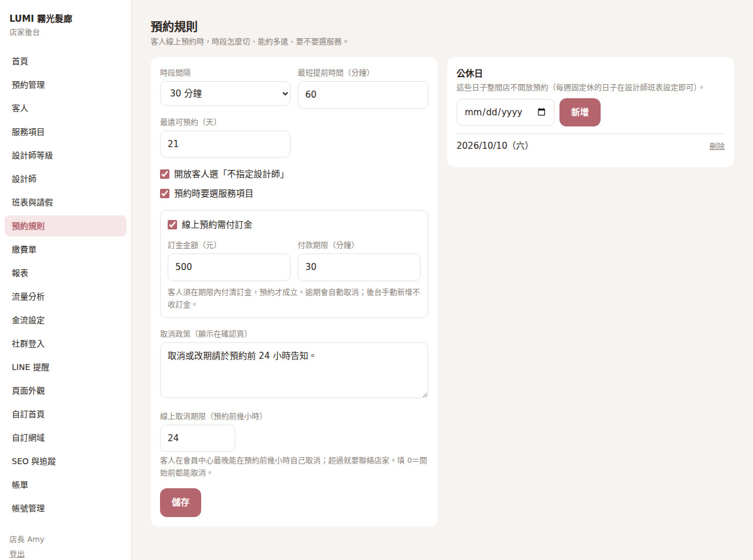Viewport: 753px width, 560px height.
Task: Open 服務項目 in sidebar
Action: (65, 132)
